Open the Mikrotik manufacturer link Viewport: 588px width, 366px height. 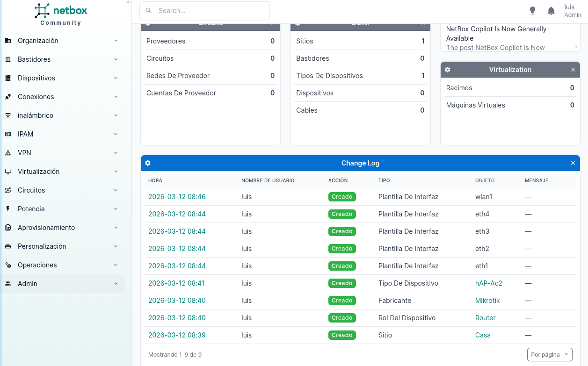487,301
